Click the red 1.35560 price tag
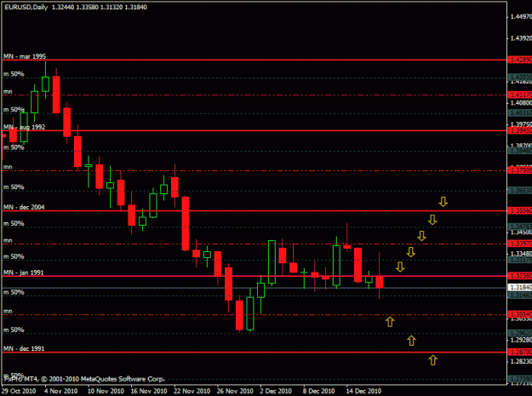 click(x=520, y=210)
